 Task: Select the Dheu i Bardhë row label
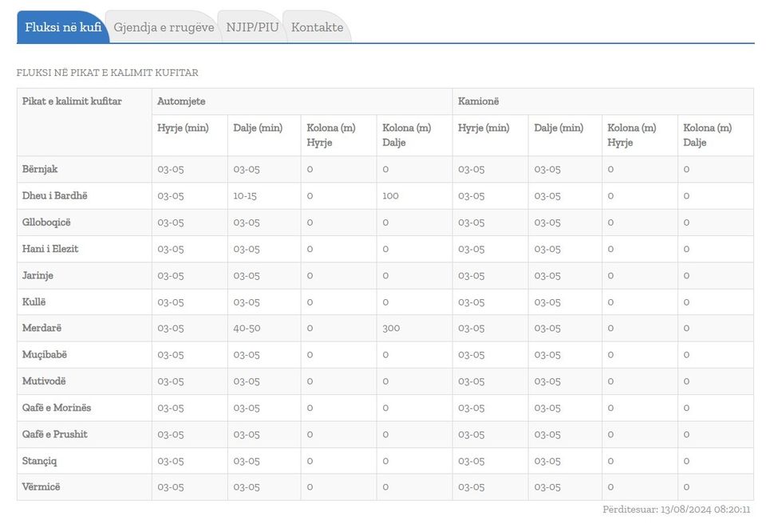click(x=54, y=195)
